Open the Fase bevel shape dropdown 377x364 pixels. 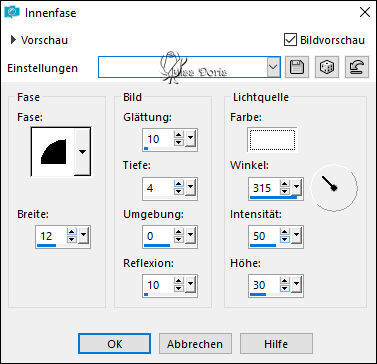click(x=82, y=152)
